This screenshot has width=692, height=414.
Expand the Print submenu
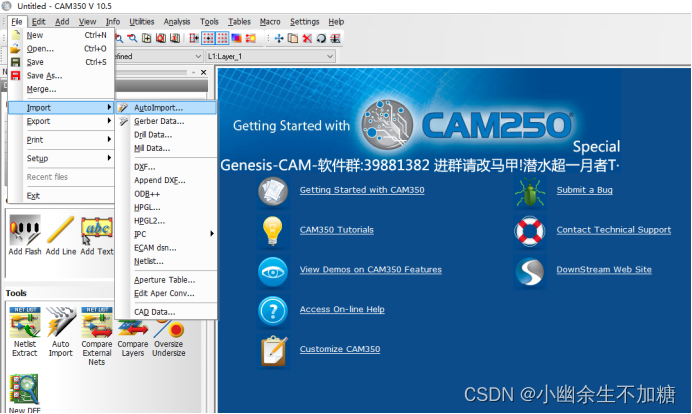pyautogui.click(x=60, y=139)
